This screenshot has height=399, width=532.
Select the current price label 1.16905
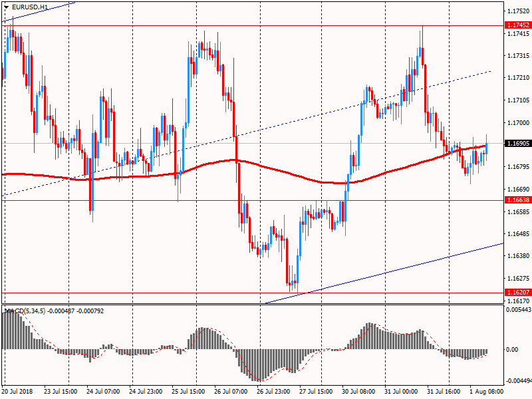518,144
